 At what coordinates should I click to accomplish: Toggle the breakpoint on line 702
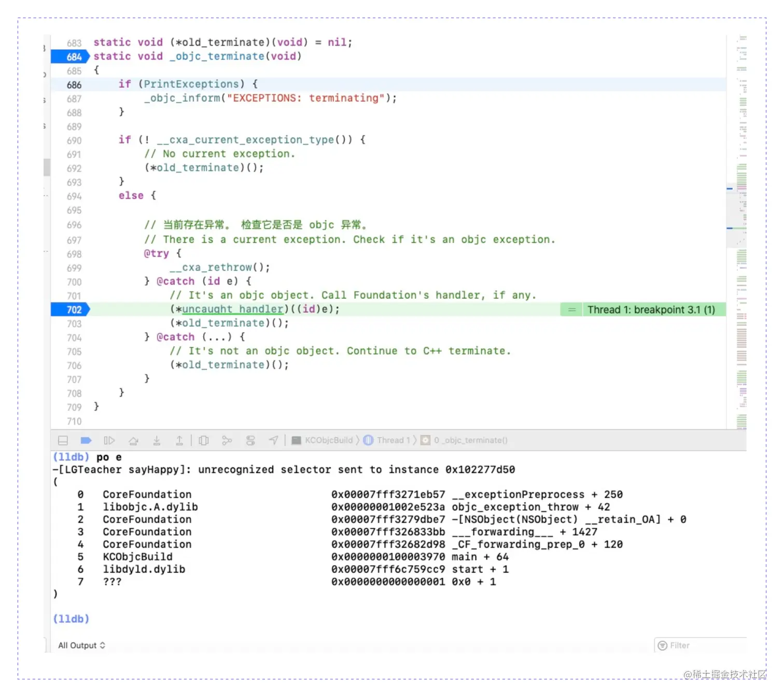70,310
